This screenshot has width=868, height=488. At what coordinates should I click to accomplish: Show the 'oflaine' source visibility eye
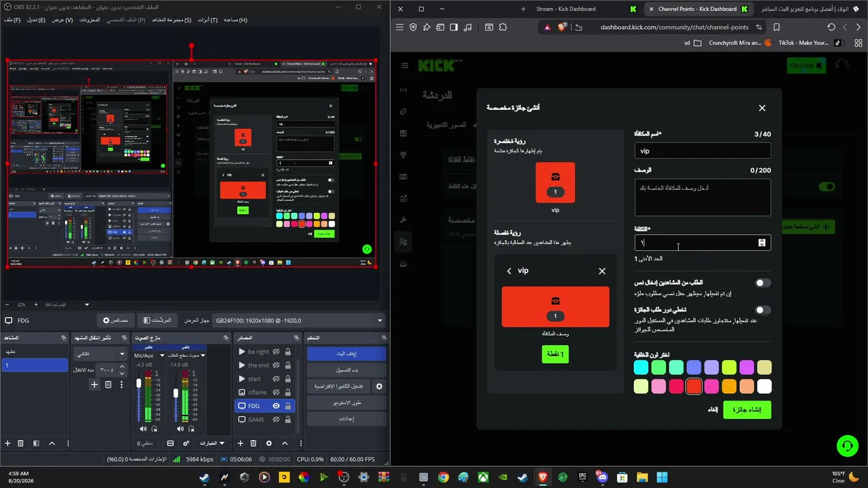click(x=276, y=392)
